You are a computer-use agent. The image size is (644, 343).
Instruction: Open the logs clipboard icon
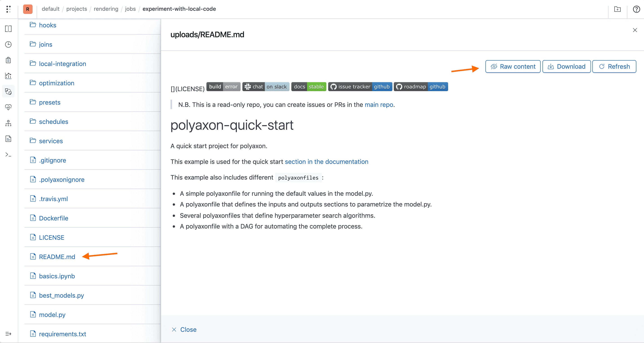pos(8,60)
